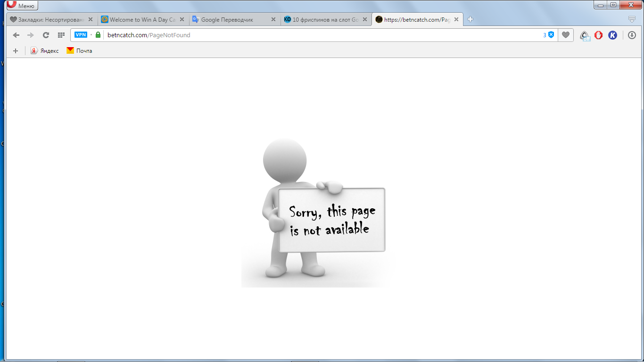Toggle the ad blocker shield icon
The height and width of the screenshot is (362, 644).
(551, 35)
